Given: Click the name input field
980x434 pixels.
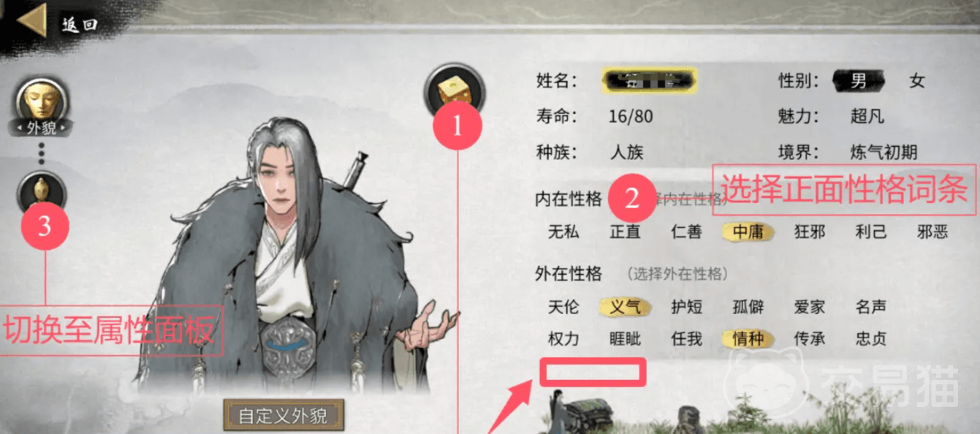Looking at the screenshot, I should [649, 80].
